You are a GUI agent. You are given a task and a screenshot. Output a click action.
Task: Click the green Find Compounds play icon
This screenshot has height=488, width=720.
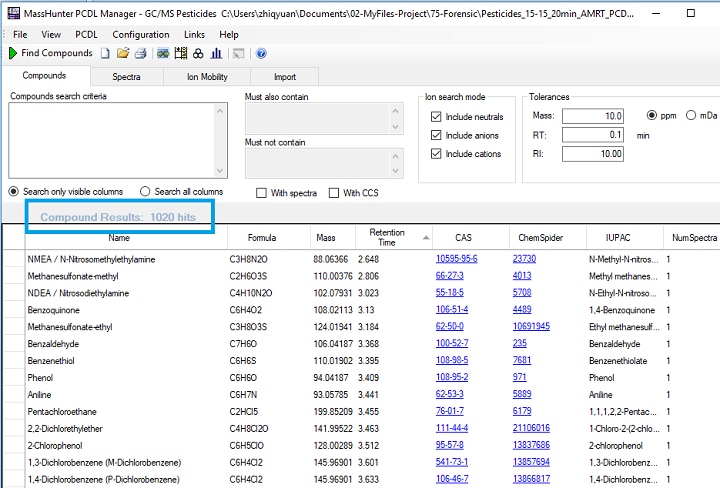click(x=12, y=53)
